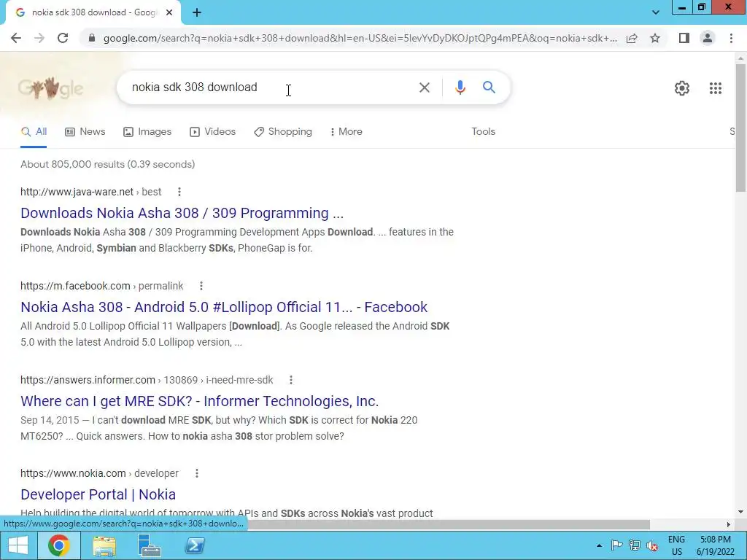Click the https://m.facebook.com URL text
The image size is (747, 560).
pos(75,286)
